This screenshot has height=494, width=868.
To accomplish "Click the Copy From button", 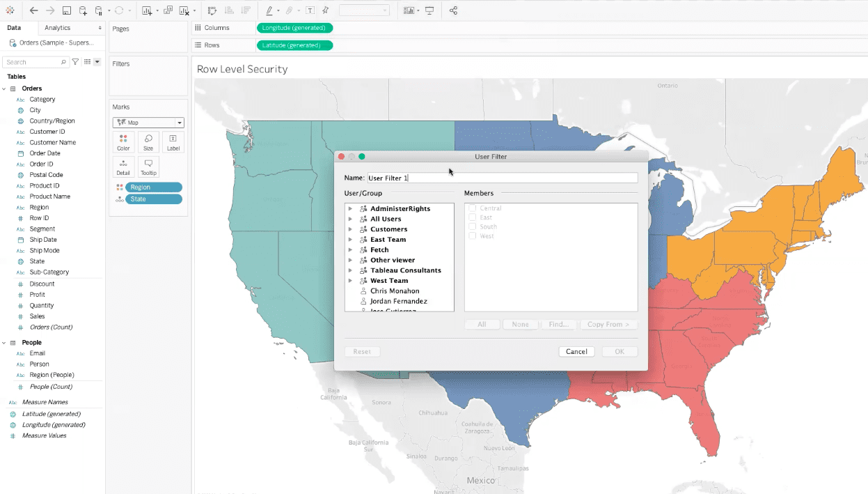I will [x=608, y=324].
